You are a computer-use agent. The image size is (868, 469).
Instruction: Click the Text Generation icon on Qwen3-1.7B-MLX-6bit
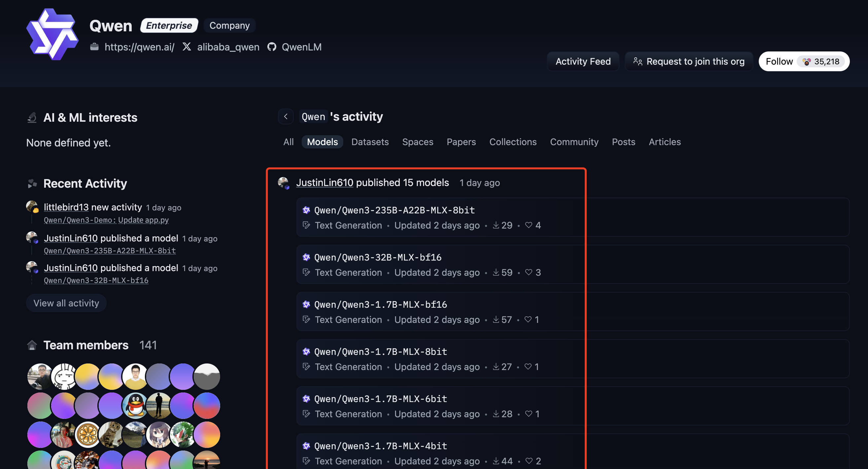click(306, 414)
